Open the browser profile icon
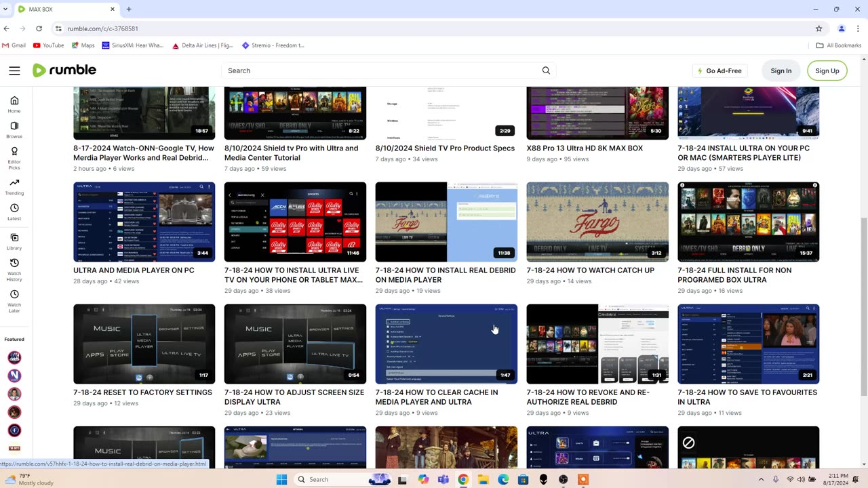The width and height of the screenshot is (868, 488). (x=842, y=28)
